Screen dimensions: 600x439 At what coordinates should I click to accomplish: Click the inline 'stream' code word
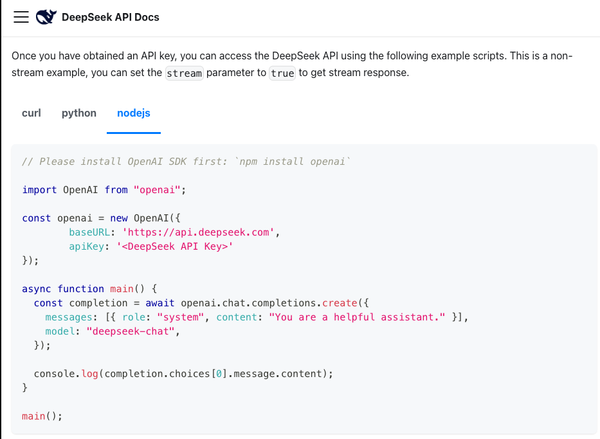(184, 73)
